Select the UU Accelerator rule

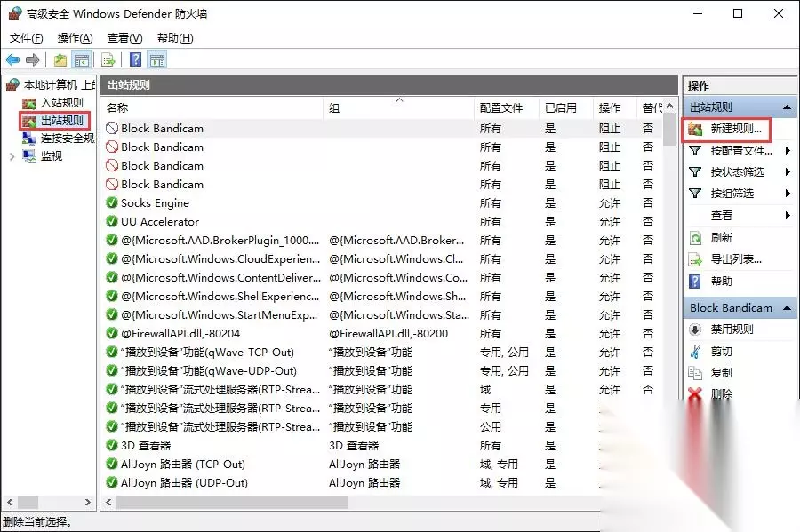(x=382, y=222)
